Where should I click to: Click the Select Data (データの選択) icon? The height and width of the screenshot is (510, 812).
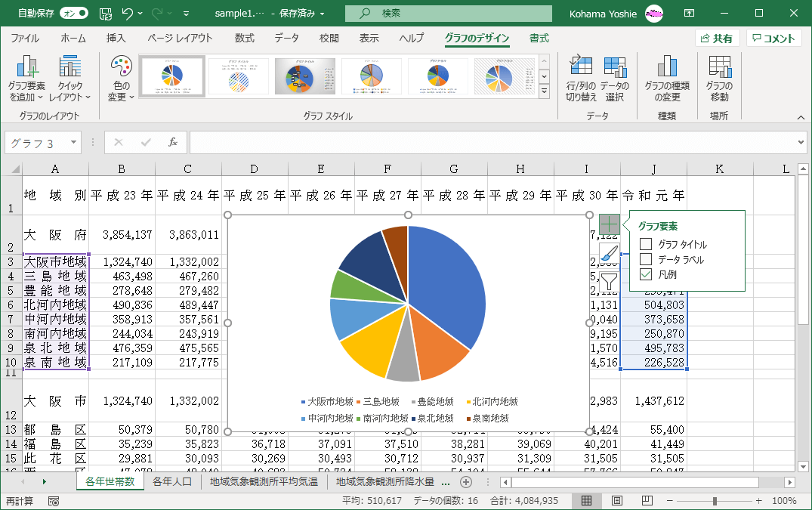coord(615,79)
